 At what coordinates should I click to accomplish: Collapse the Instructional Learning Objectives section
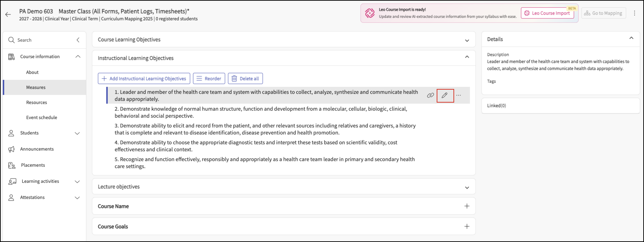[x=467, y=57]
